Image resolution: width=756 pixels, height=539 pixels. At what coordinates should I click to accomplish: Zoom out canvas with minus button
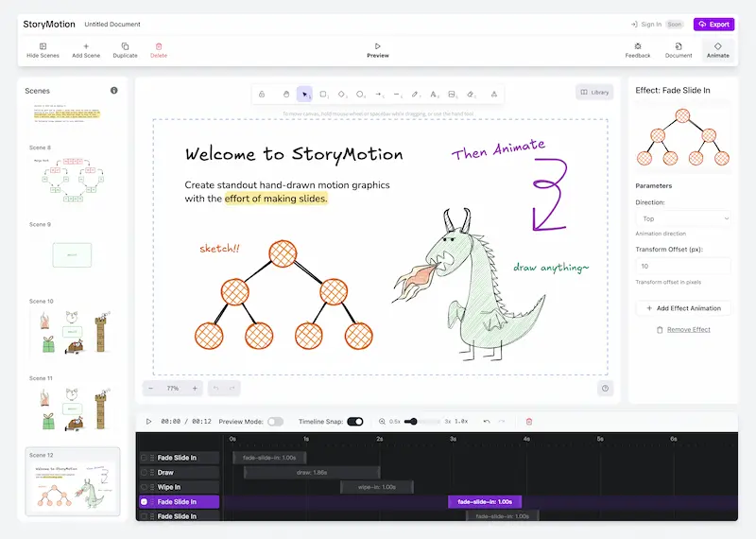tap(151, 388)
